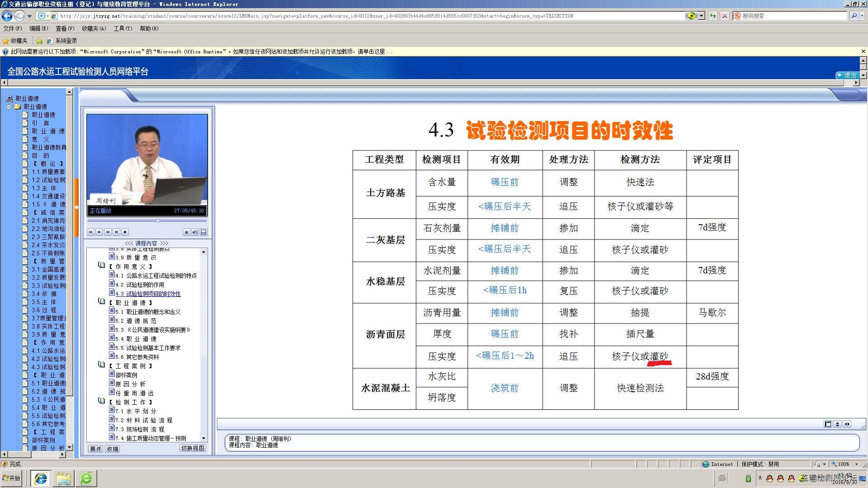Open the 收藏夹(A) menu
This screenshot has width=868, height=488.
coord(94,28)
